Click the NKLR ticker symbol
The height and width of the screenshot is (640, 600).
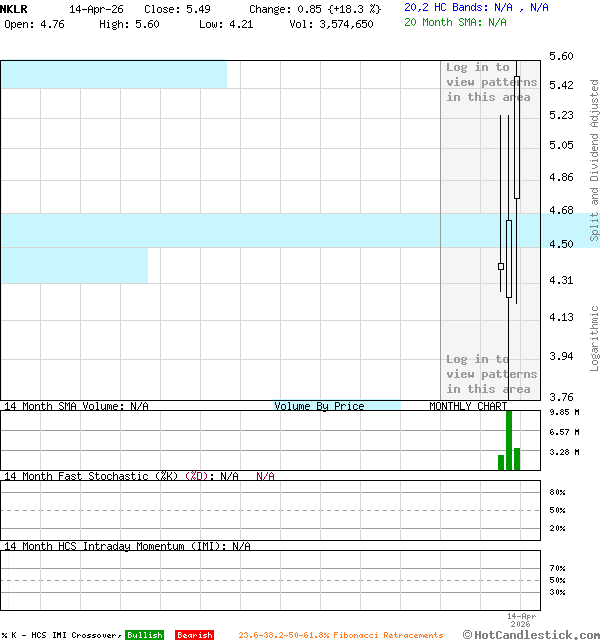click(x=15, y=8)
